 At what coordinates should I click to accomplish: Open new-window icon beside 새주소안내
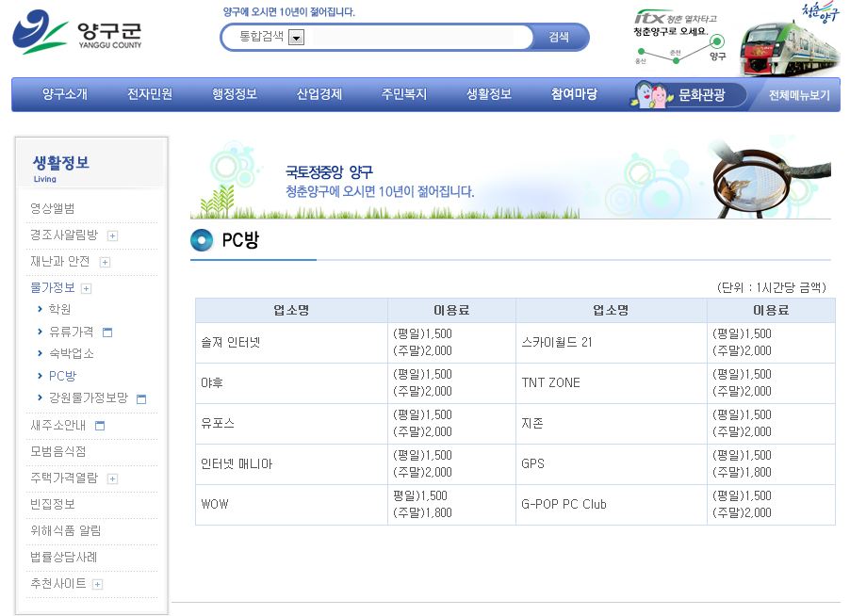100,426
